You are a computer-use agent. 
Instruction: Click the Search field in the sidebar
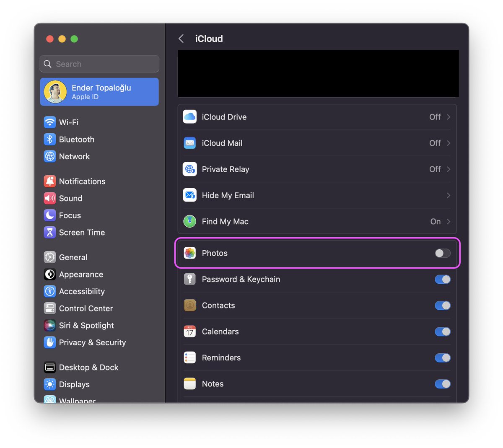[99, 64]
